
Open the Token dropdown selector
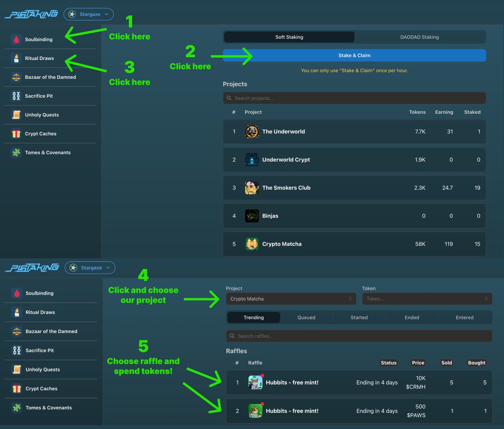427,299
